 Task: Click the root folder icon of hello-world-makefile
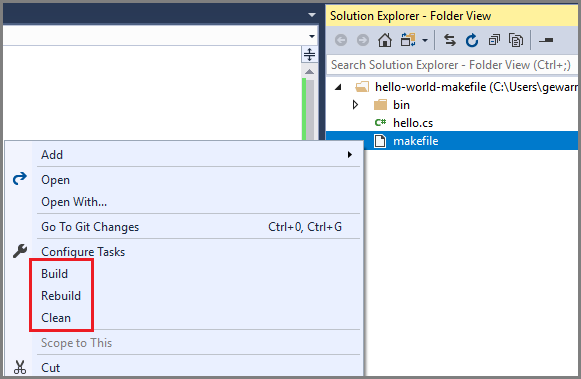(x=362, y=87)
